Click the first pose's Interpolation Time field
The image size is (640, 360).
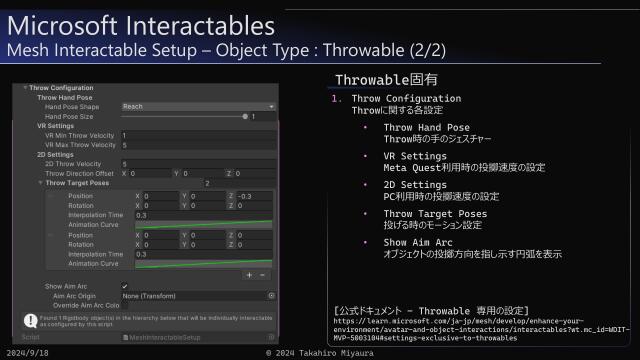204,215
